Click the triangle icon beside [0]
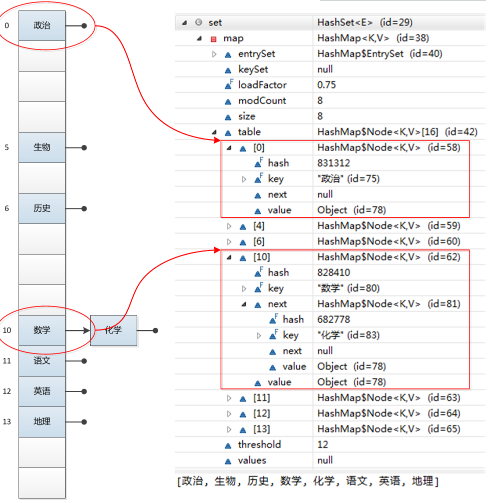Screen dimensions: 494x503 click(x=243, y=149)
